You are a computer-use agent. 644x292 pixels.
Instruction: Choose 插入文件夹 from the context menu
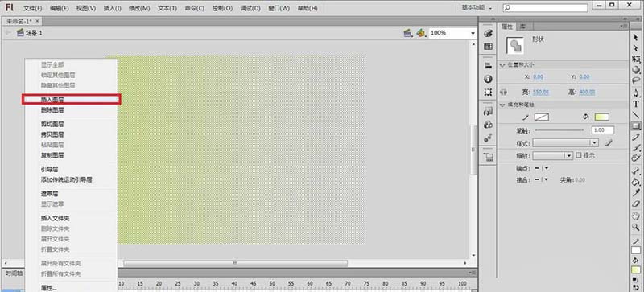click(x=71, y=219)
